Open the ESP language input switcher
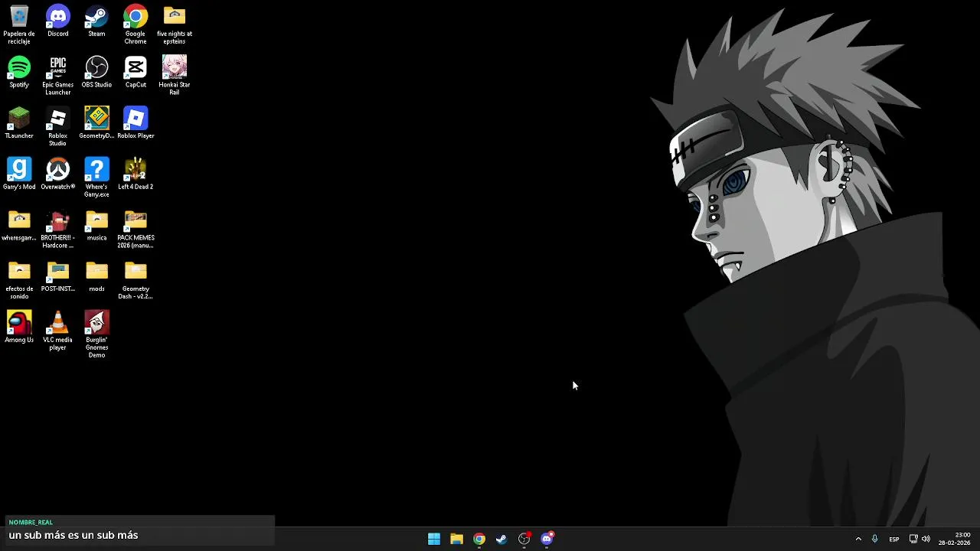 894,540
